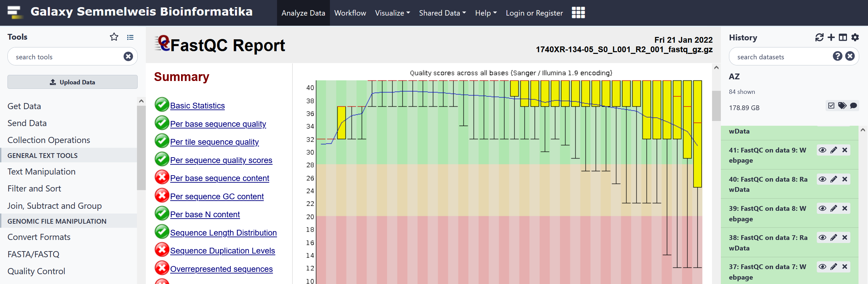Click the FastQC report logo icon
868x284 pixels.
[x=162, y=43]
